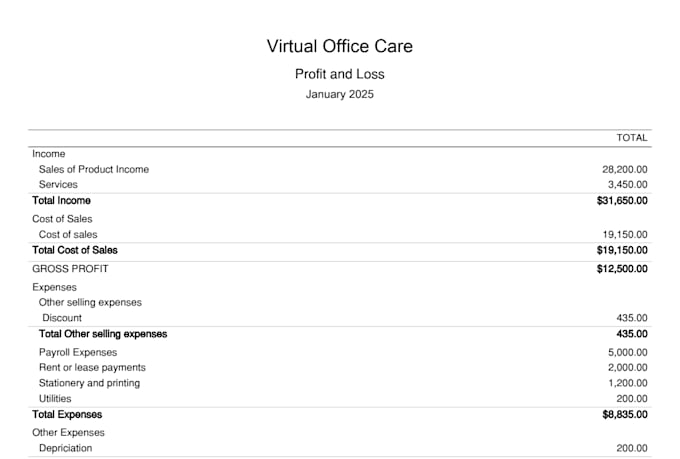Open the Depriciation amount value
The width and height of the screenshot is (680, 459).
(632, 448)
